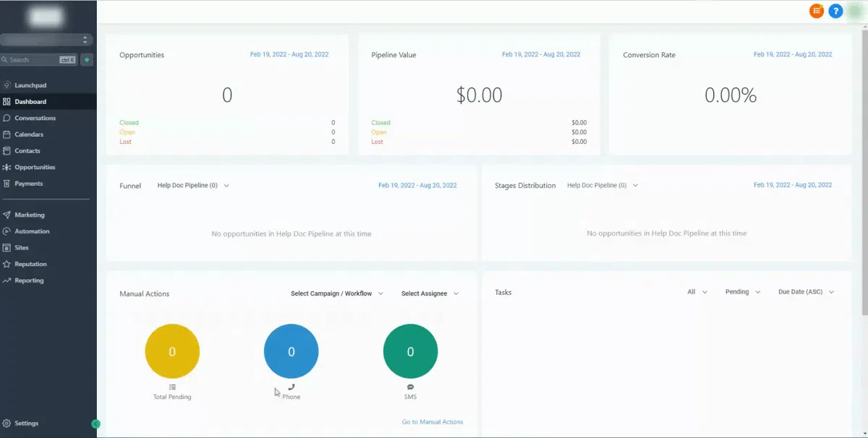Image resolution: width=868 pixels, height=438 pixels.
Task: Click the '0.00%' Conversion Rate value
Action: pos(731,95)
